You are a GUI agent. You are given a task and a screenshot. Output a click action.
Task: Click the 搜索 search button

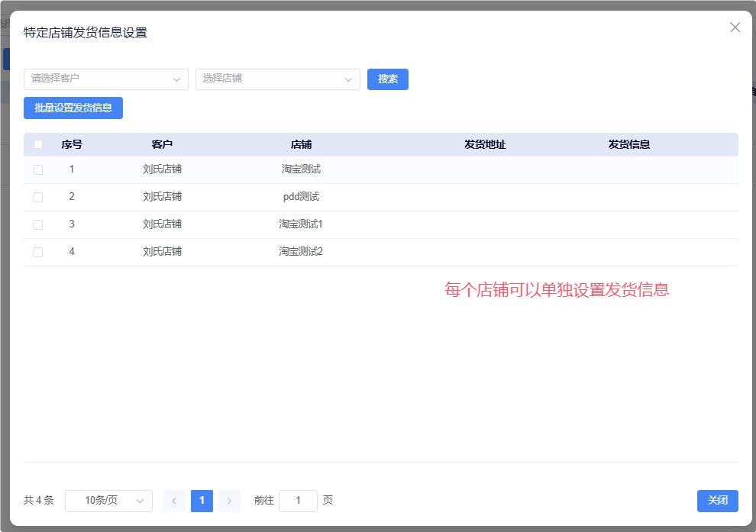(x=388, y=79)
